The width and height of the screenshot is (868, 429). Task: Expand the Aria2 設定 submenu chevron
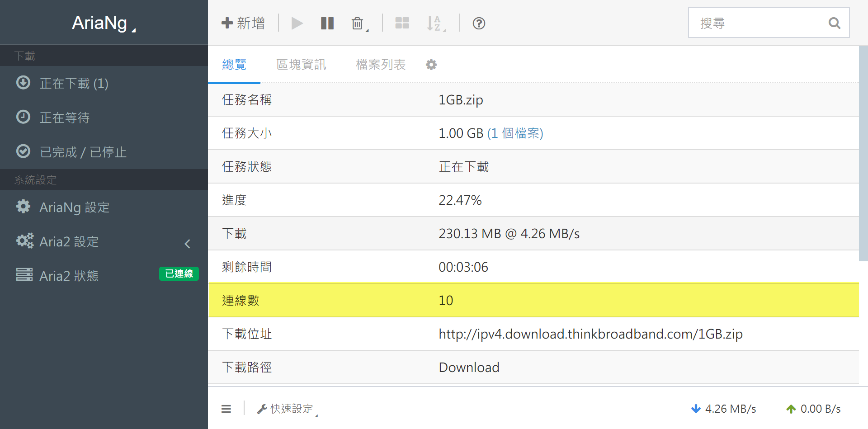pos(188,244)
